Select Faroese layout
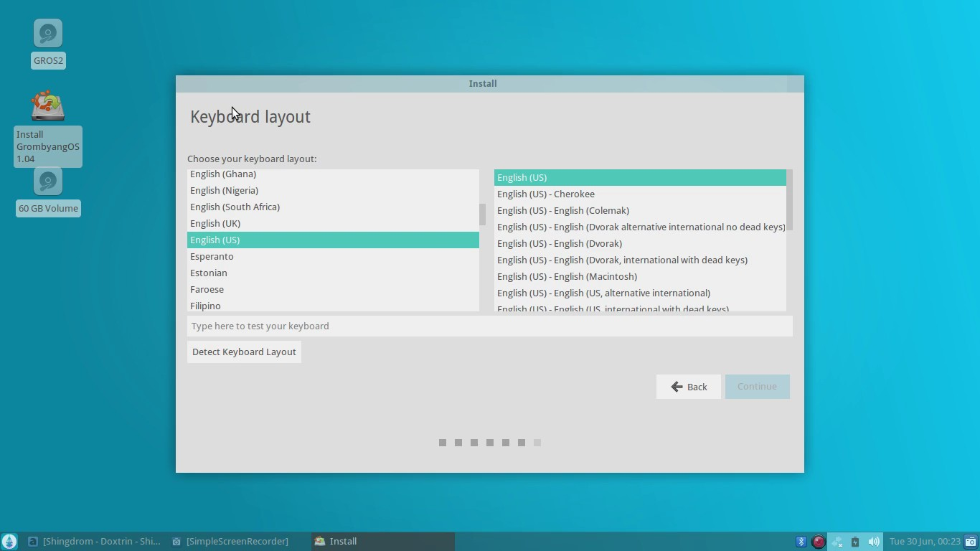 333,290
